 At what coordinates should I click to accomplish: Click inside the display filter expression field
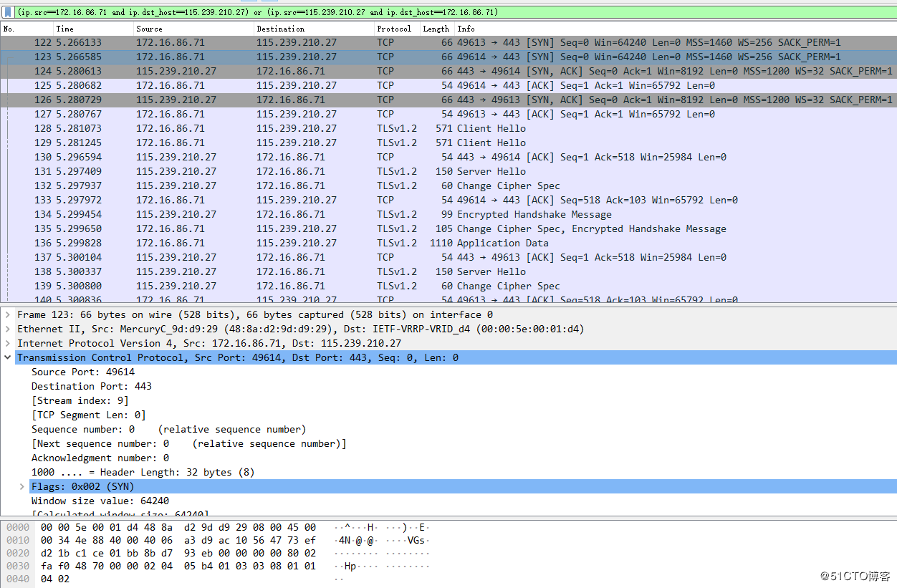point(430,12)
